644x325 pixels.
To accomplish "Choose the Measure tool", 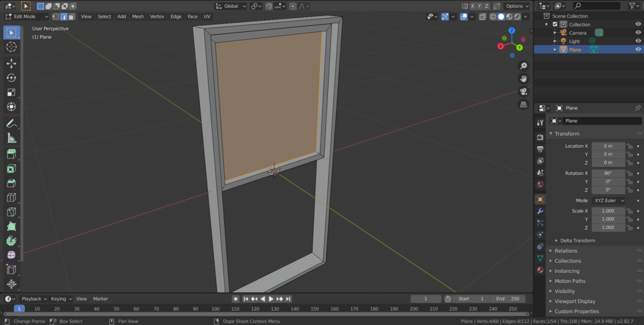I will click(11, 138).
